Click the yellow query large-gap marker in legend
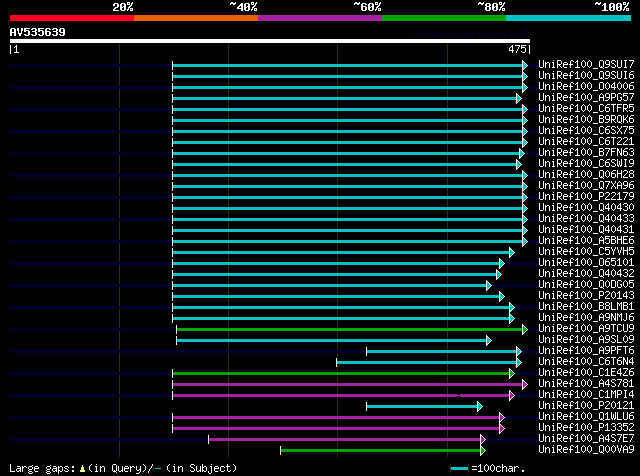 pyautogui.click(x=82, y=469)
